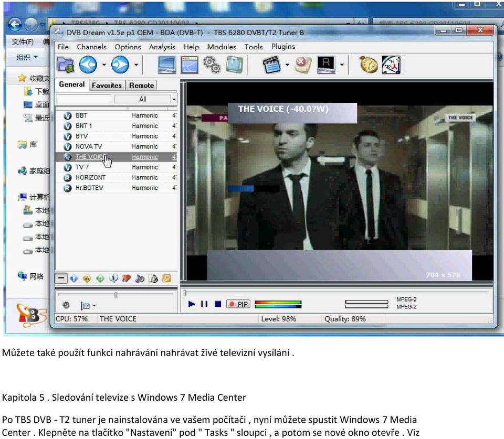Open the 文件(F) menu in Explorer window

[22, 42]
